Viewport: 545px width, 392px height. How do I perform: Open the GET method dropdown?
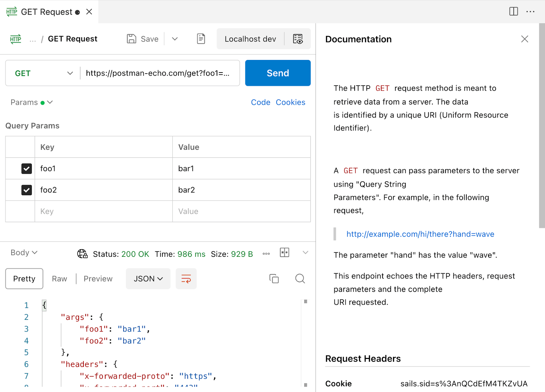point(44,73)
